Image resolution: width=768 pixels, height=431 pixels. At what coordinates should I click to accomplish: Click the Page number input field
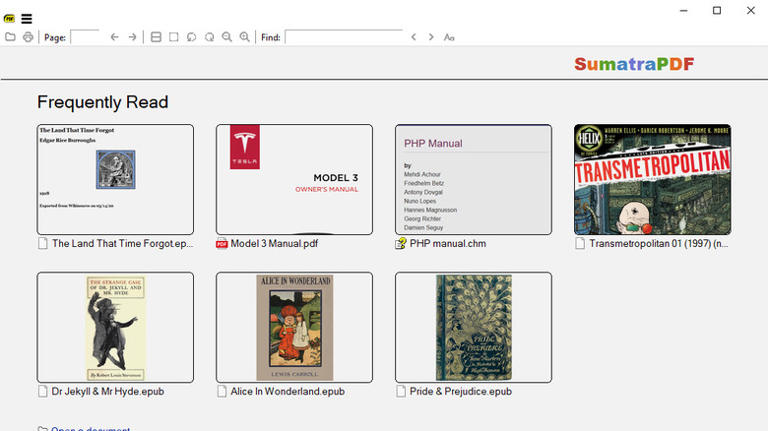tap(85, 37)
